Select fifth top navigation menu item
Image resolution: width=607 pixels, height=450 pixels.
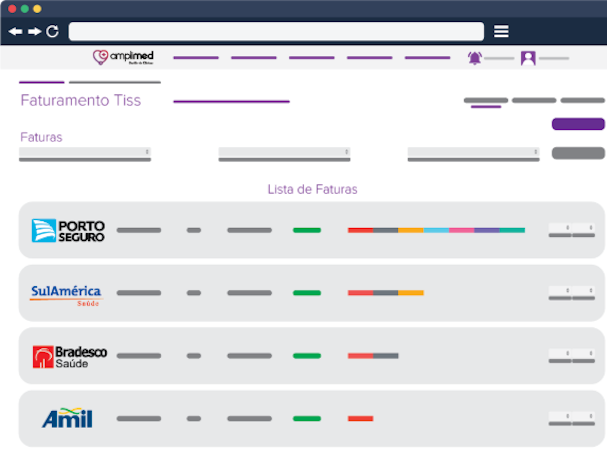[x=427, y=58]
